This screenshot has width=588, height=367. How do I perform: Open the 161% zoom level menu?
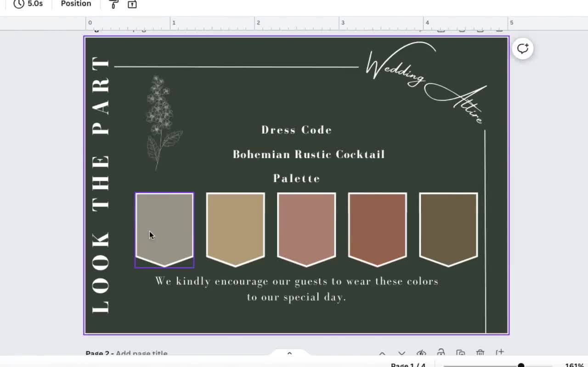coord(575,365)
